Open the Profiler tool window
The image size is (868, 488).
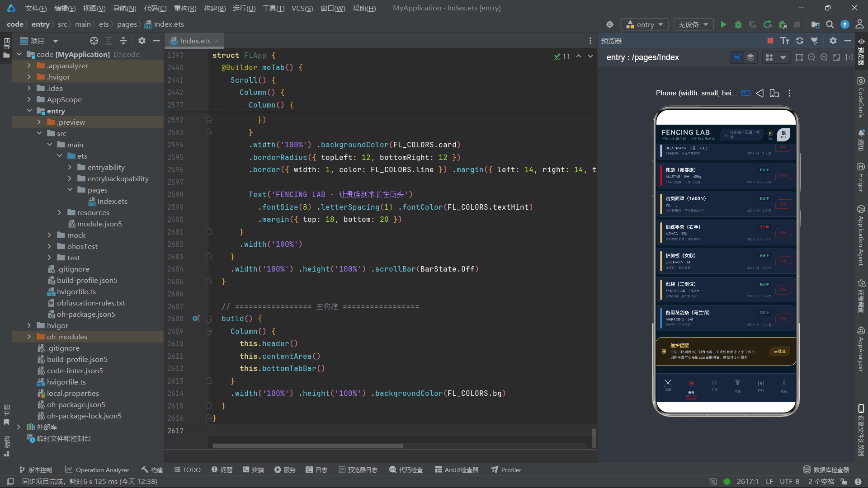pyautogui.click(x=506, y=470)
